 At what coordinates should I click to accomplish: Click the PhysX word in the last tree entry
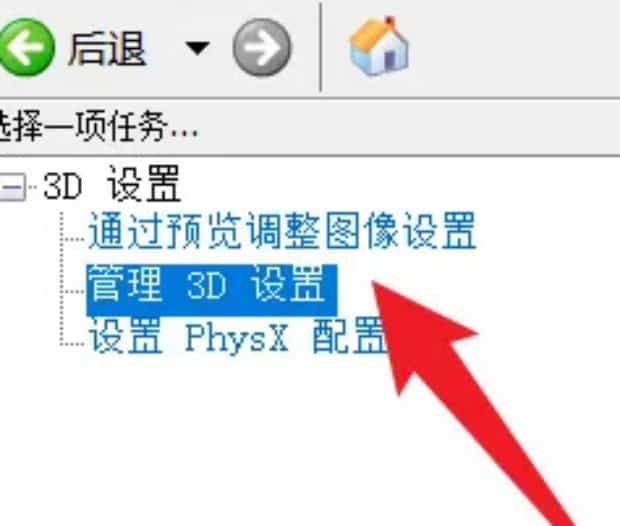pyautogui.click(x=237, y=337)
